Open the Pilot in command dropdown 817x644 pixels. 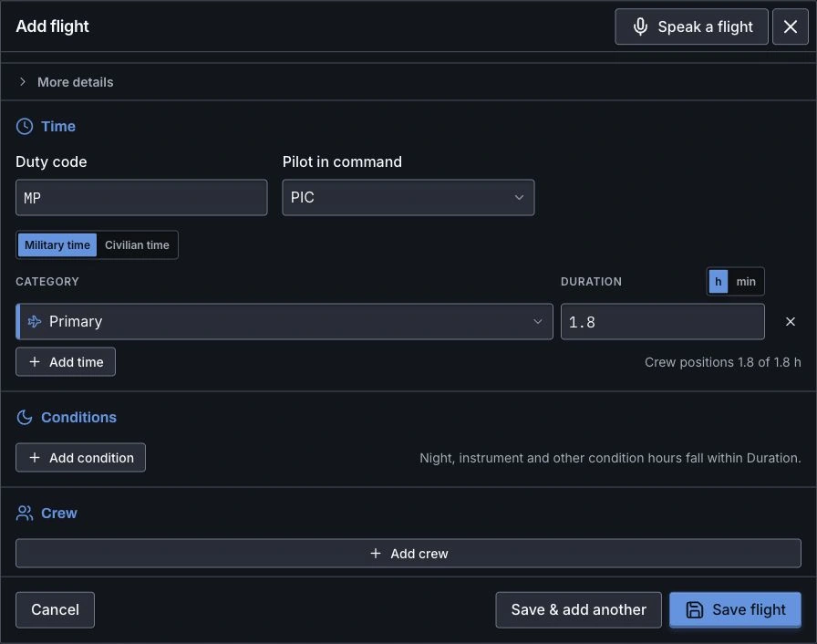(408, 197)
